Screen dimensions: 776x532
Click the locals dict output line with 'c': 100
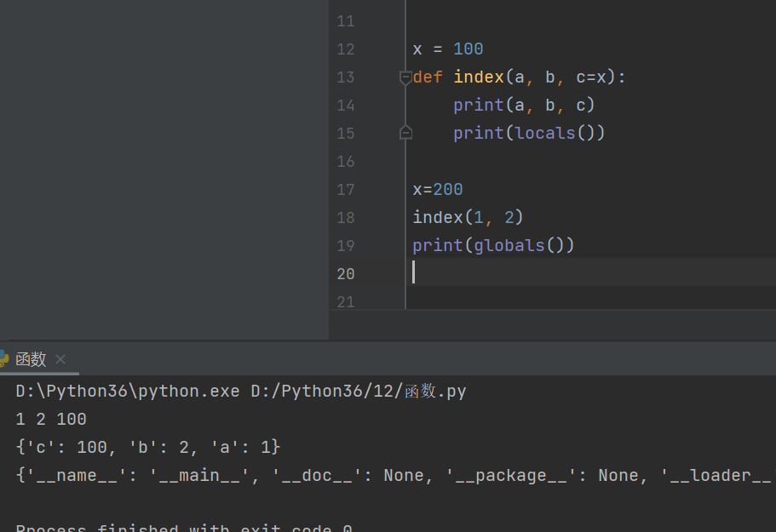pos(148,447)
